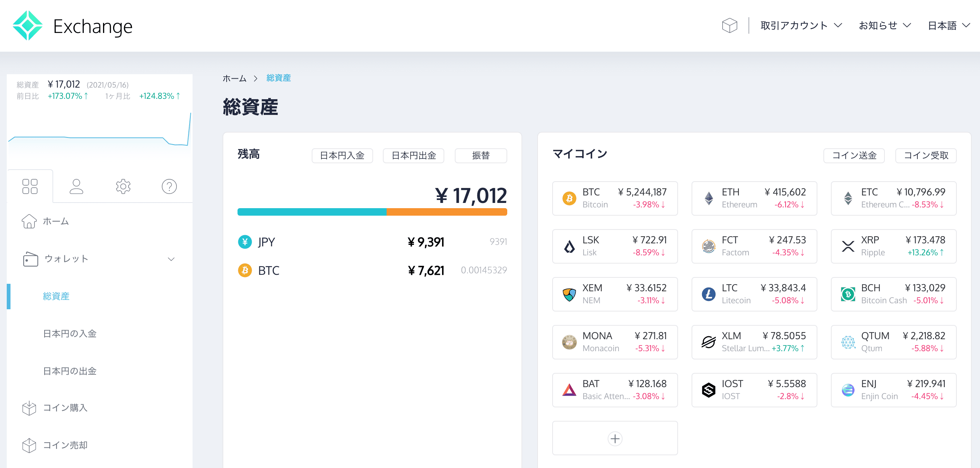Select the ホーム breadcrumb link
980x468 pixels.
pyautogui.click(x=235, y=78)
